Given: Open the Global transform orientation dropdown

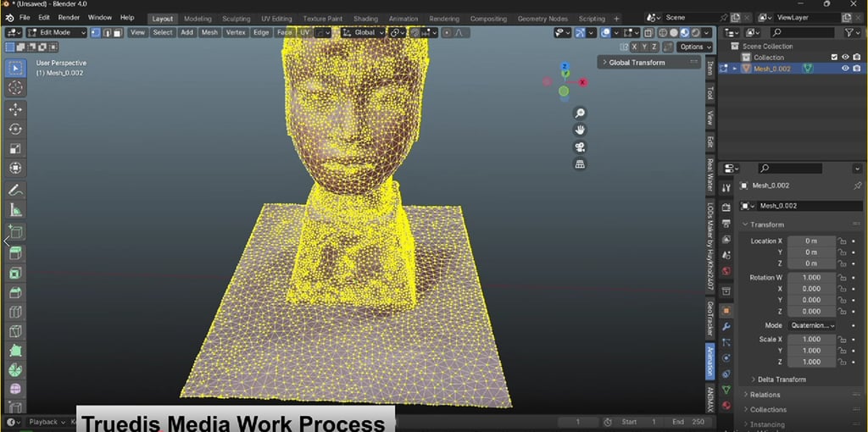Looking at the screenshot, I should (361, 33).
